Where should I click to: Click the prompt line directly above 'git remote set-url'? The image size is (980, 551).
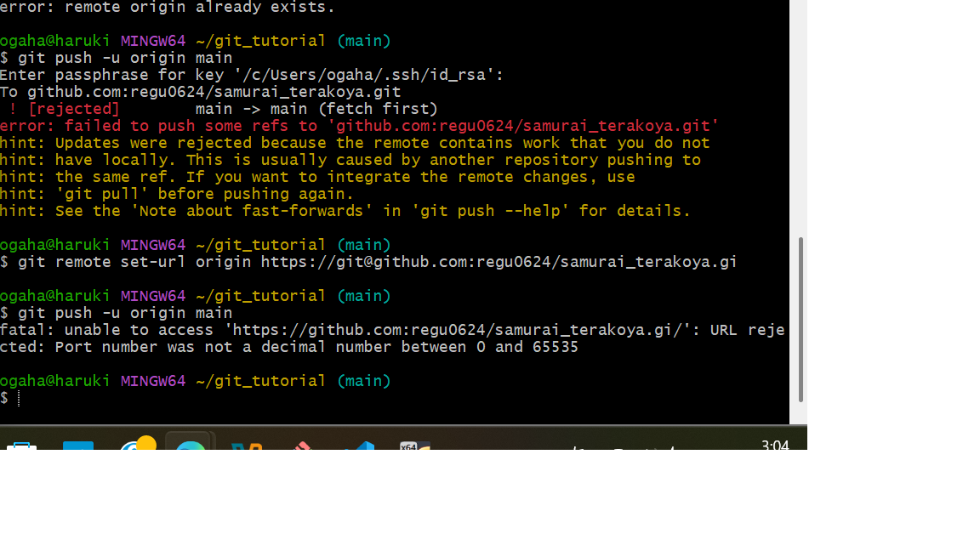pyautogui.click(x=195, y=245)
